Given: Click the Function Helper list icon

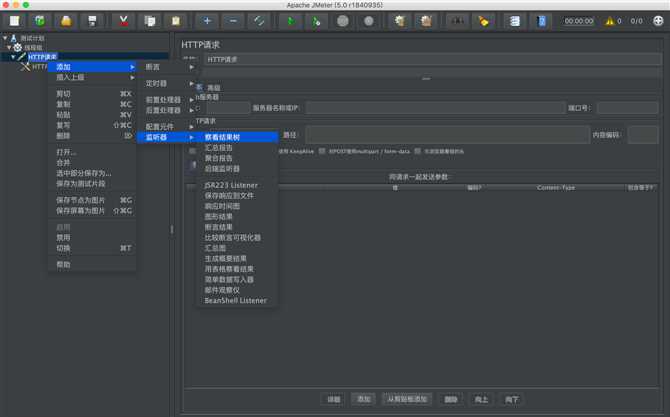Looking at the screenshot, I should pos(515,21).
